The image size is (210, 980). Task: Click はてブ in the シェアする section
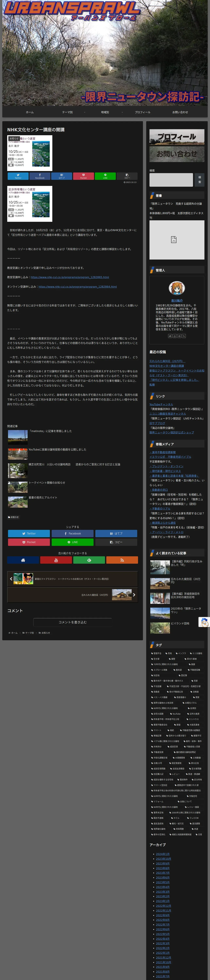click(116, 533)
